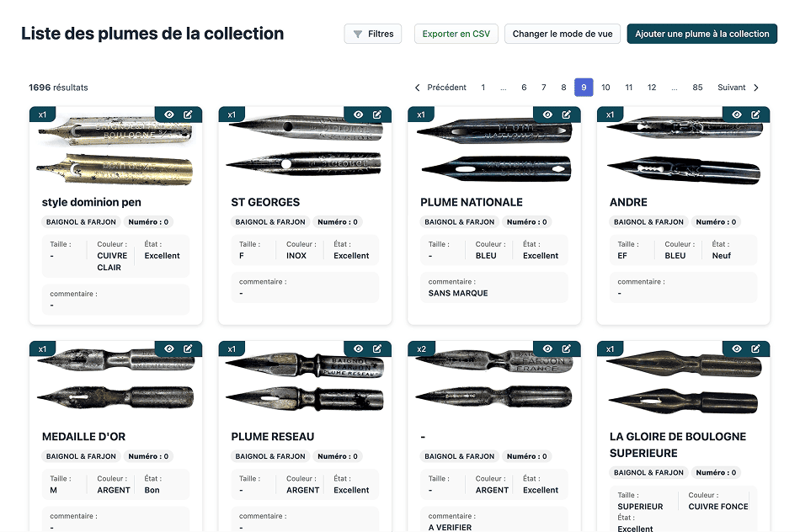Show details of PLUME NATIONALE via eye icon

547,114
